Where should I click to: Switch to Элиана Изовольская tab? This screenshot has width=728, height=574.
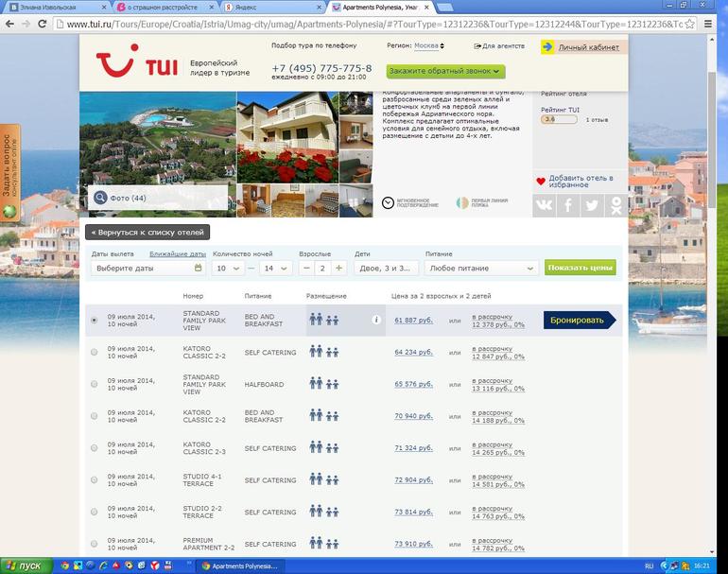(x=55, y=8)
